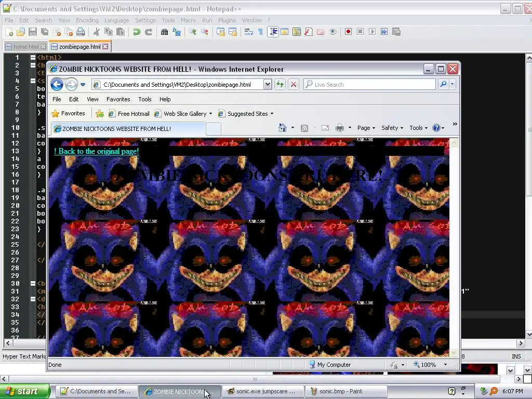Click the Forward button in Internet Explorer
Screen dimensions: 532x399
71,84
